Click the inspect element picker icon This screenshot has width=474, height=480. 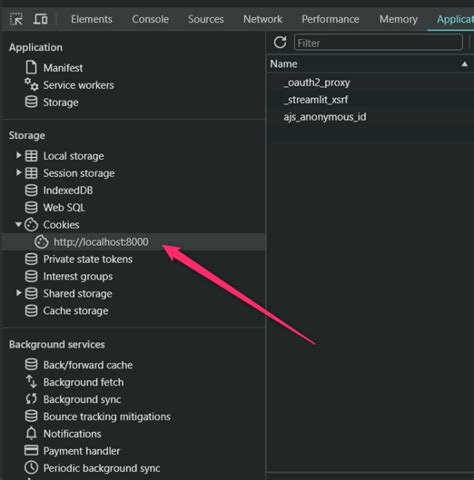pyautogui.click(x=16, y=19)
